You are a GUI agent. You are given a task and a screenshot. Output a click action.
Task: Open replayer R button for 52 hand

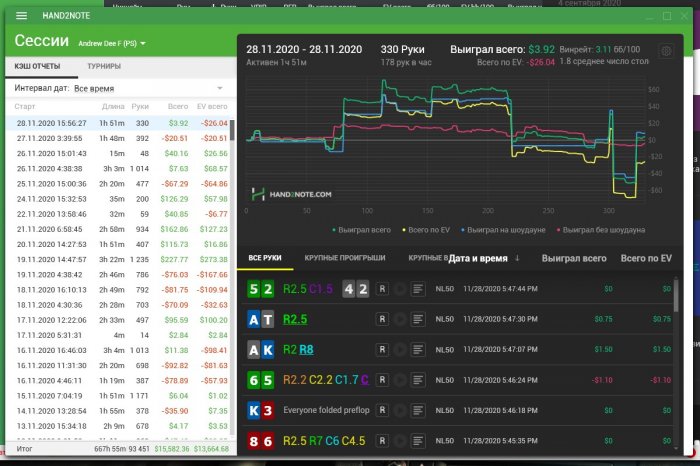[x=382, y=289]
